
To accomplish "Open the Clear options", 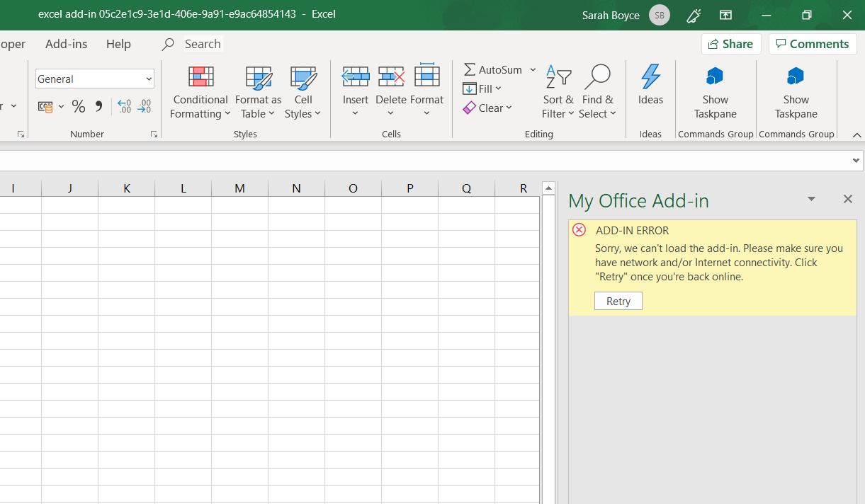I will (488, 108).
